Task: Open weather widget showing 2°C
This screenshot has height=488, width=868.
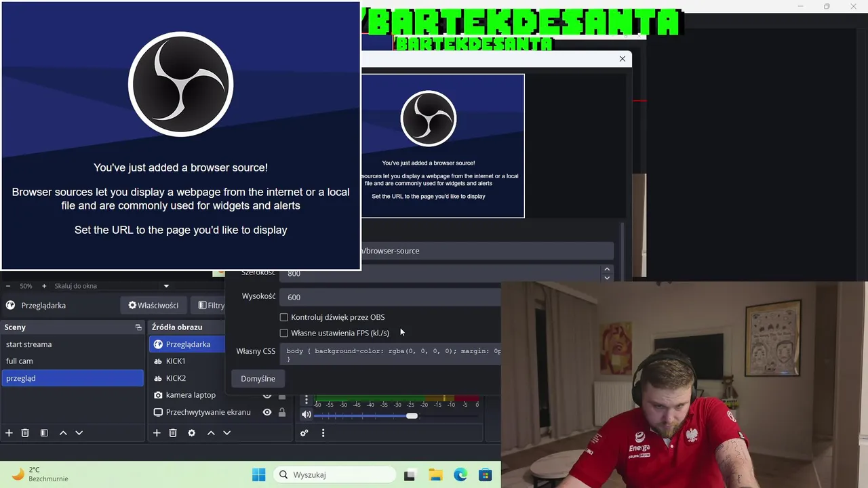Action: [x=39, y=474]
